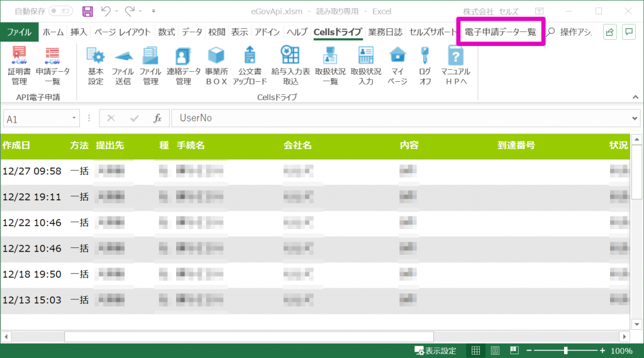The width and height of the screenshot is (644, 358).
Task: Open 表示設定 in status bar
Action: point(436,350)
